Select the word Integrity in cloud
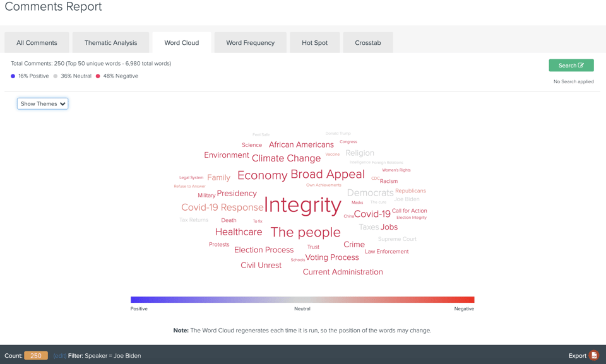Image resolution: width=606 pixels, height=364 pixels. pyautogui.click(x=302, y=205)
